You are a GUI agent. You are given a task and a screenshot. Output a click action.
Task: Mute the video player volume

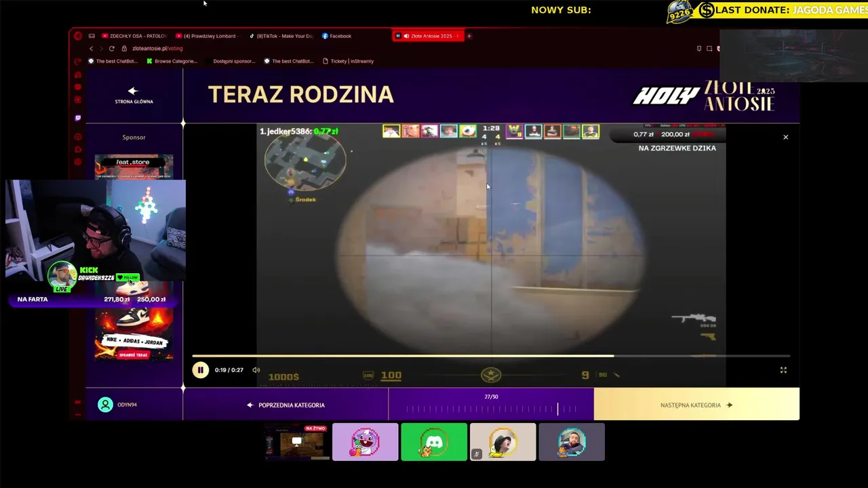256,370
